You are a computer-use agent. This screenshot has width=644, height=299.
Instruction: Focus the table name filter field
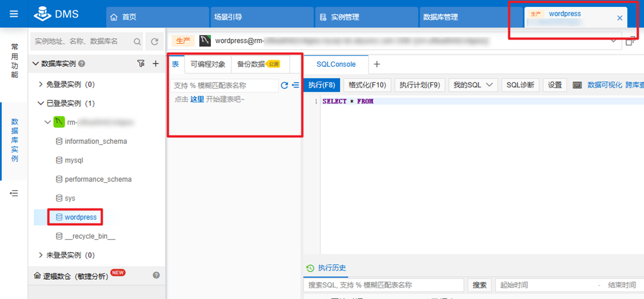point(224,86)
